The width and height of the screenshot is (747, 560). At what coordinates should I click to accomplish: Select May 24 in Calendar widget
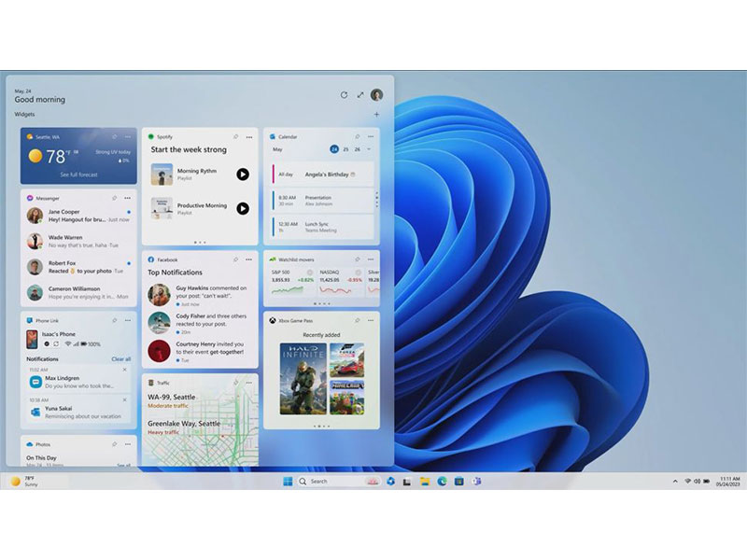334,149
